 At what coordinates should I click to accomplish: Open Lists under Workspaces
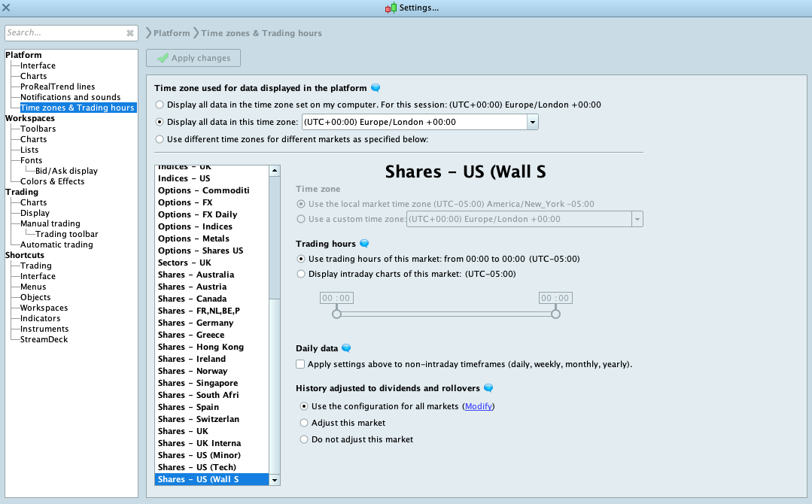coord(29,150)
